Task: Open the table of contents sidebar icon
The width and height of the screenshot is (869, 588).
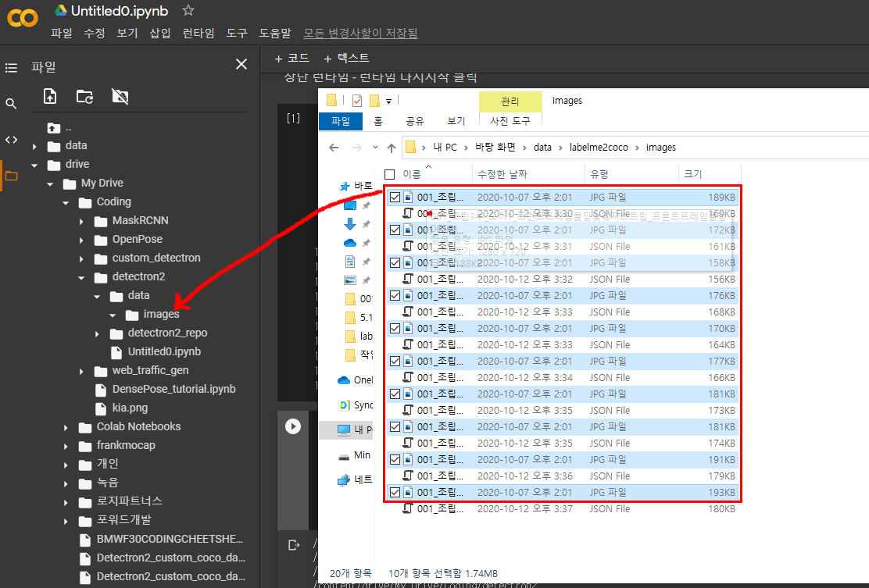Action: pyautogui.click(x=11, y=68)
